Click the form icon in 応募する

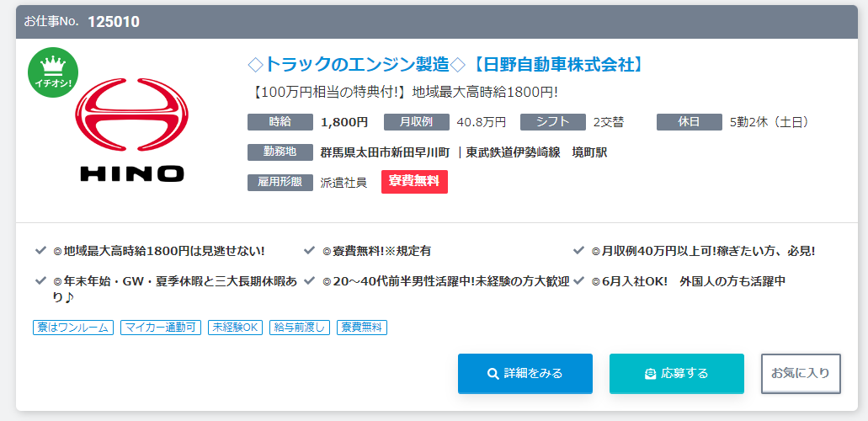click(651, 375)
